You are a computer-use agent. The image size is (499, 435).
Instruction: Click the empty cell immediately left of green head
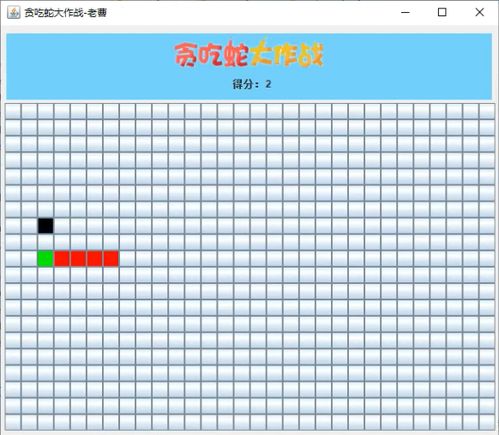pos(29,259)
